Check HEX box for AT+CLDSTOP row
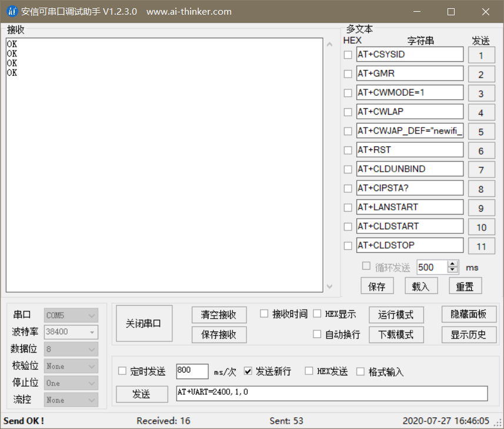 [348, 246]
